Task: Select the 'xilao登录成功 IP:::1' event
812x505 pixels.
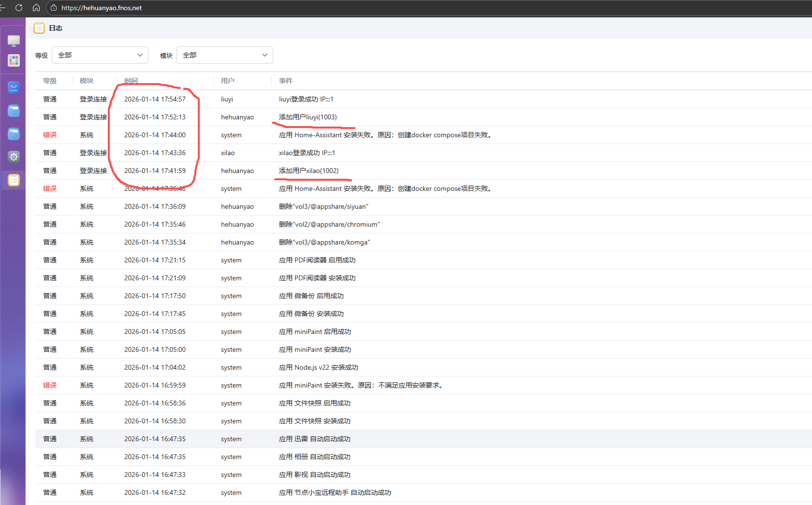Action: pyautogui.click(x=307, y=153)
